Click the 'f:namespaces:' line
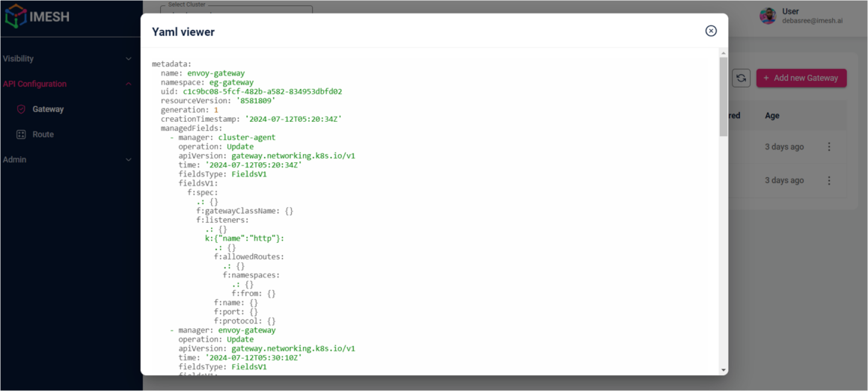 pos(251,275)
